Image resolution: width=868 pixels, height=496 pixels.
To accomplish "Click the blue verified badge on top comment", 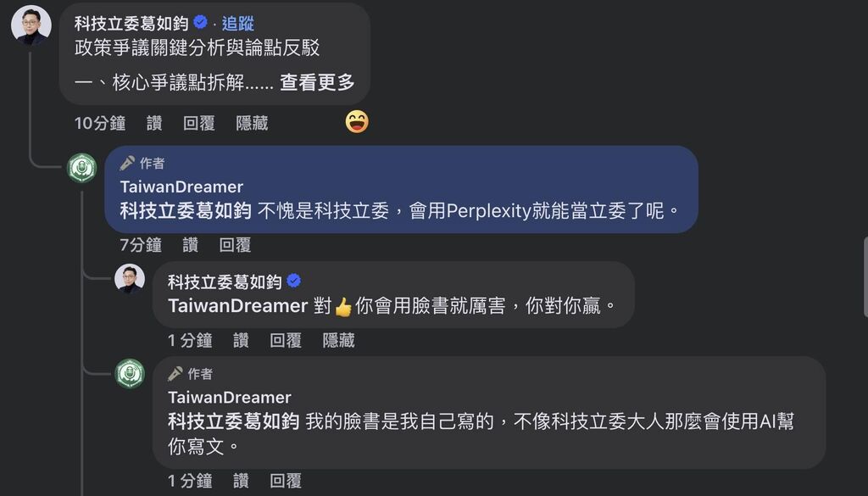I will click(x=200, y=22).
